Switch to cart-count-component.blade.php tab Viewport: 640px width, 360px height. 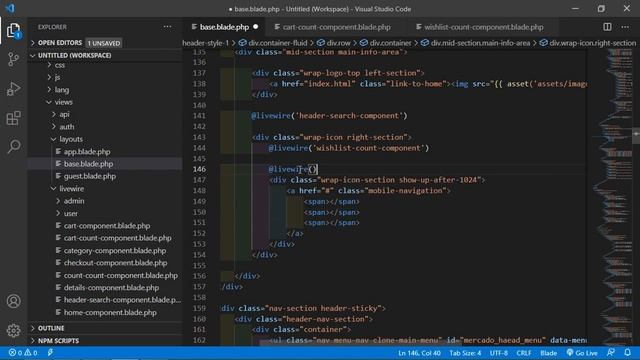pos(336,27)
